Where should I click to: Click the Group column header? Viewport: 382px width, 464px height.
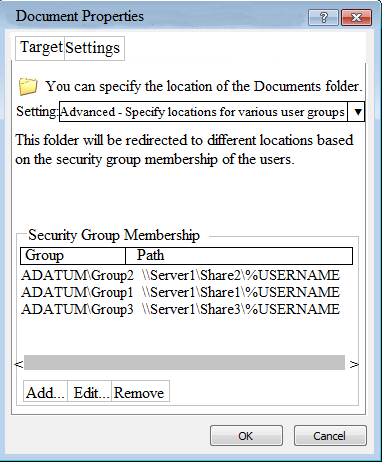pos(73,256)
